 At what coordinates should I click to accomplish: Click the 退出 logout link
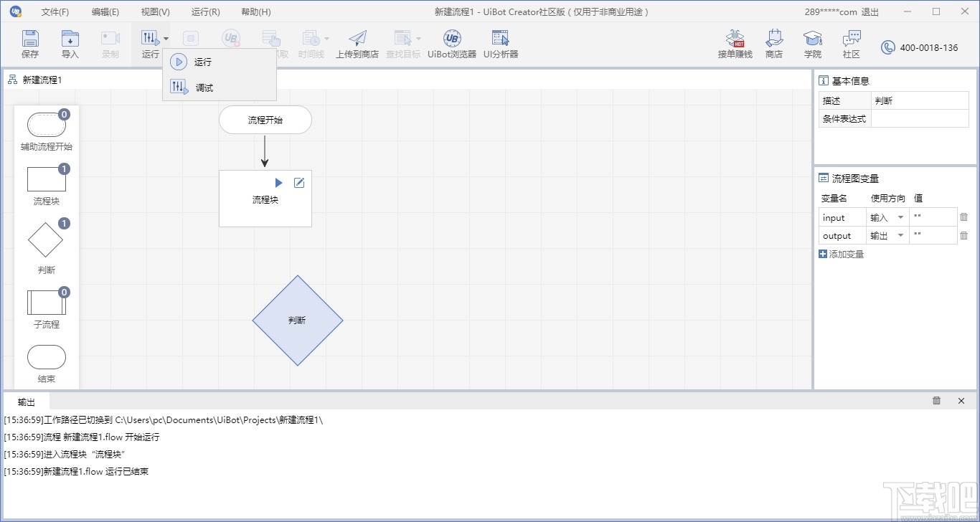tap(870, 12)
